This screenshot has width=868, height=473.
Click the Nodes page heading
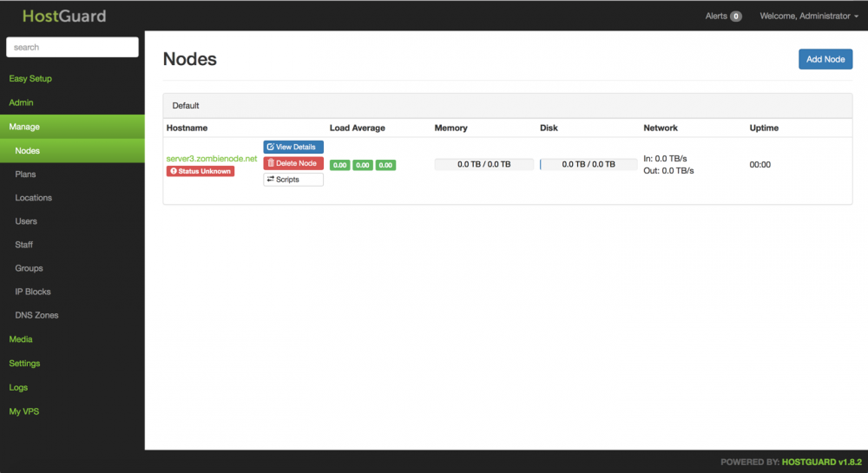pyautogui.click(x=190, y=59)
